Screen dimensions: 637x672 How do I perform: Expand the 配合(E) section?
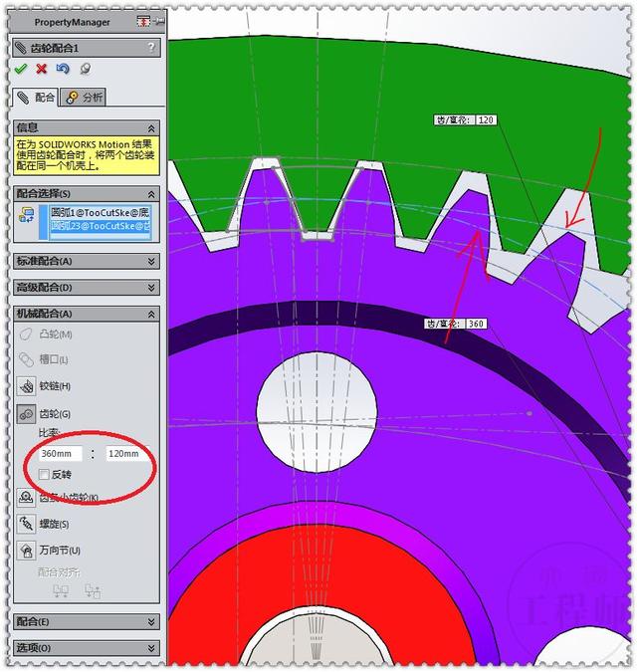click(151, 621)
